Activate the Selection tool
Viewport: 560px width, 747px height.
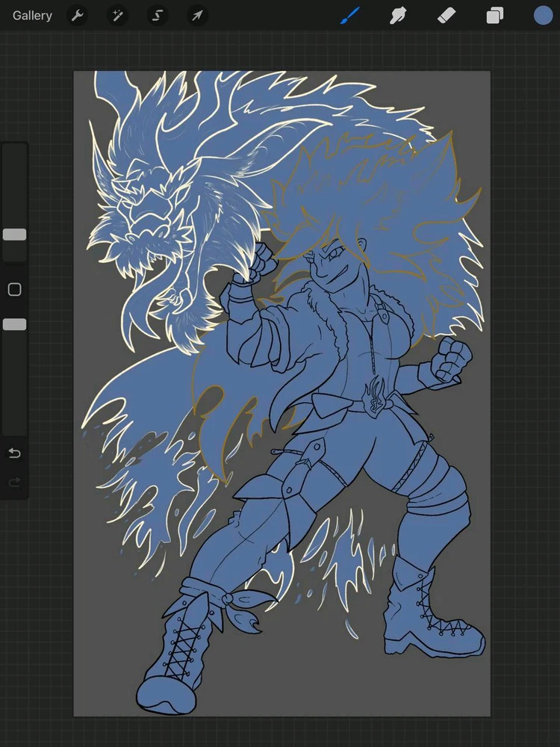pyautogui.click(x=157, y=16)
